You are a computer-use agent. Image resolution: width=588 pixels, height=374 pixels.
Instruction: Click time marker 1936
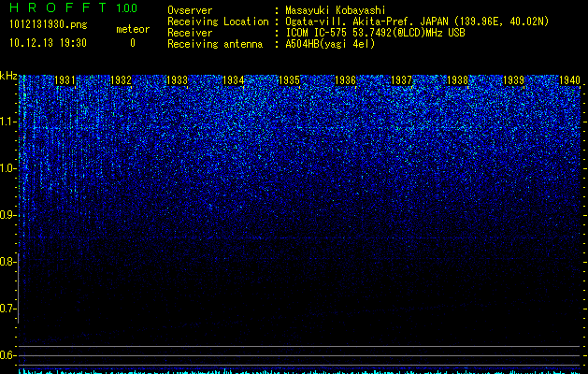(345, 79)
